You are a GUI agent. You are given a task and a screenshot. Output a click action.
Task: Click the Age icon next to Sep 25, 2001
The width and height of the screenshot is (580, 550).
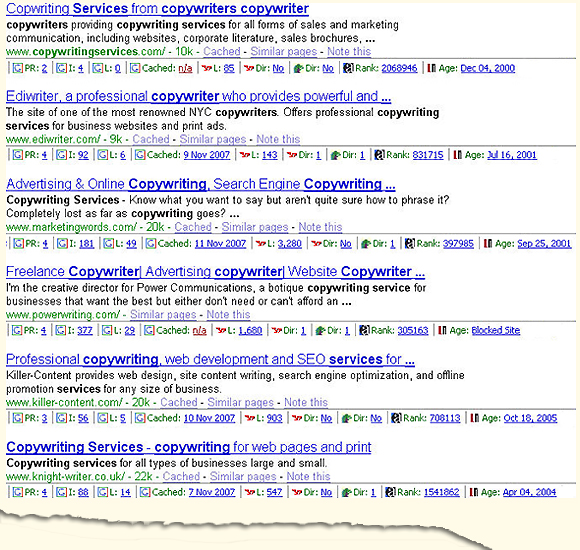[x=488, y=243]
